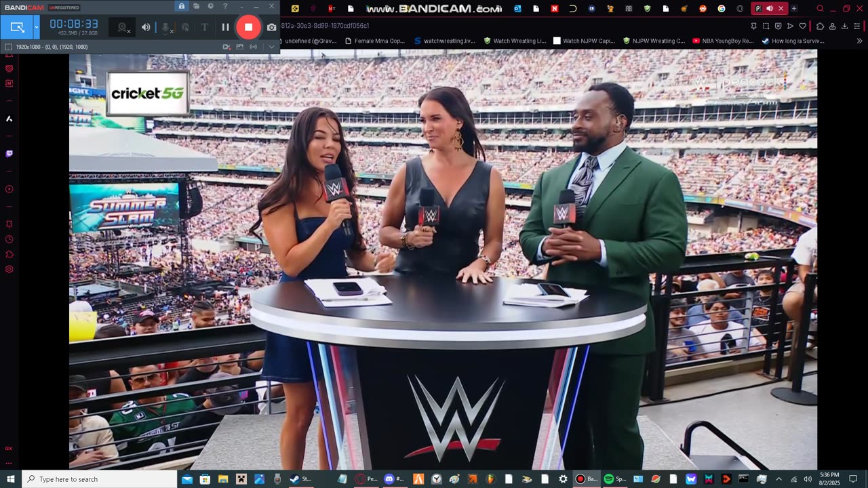Screen dimensions: 868x488
Task: Click the 00:08:33 recording timer
Action: [x=73, y=24]
